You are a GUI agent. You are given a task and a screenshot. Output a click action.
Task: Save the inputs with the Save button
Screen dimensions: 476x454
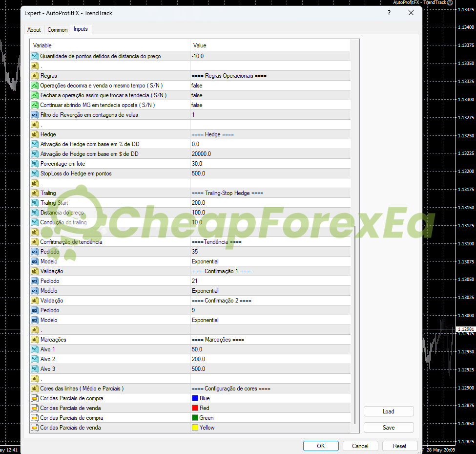point(389,427)
